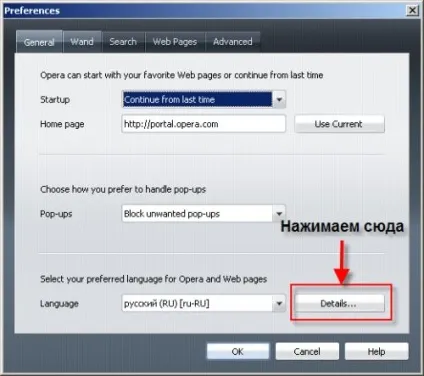This screenshot has width=424, height=376.
Task: Click the Cancel button
Action: pyautogui.click(x=307, y=351)
